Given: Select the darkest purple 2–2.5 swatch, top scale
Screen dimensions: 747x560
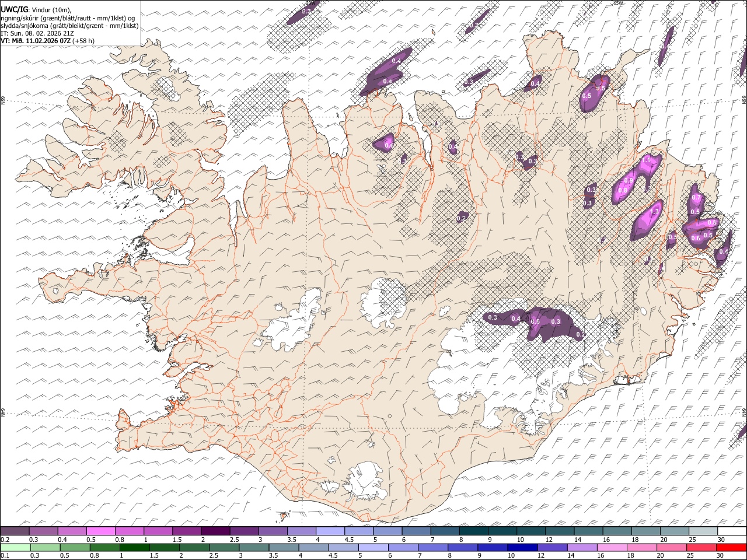Looking at the screenshot, I should point(215,531).
